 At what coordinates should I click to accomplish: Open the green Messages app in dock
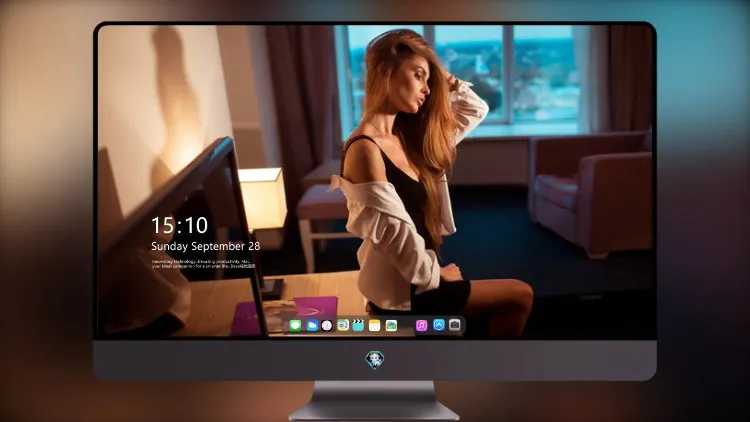pos(295,326)
